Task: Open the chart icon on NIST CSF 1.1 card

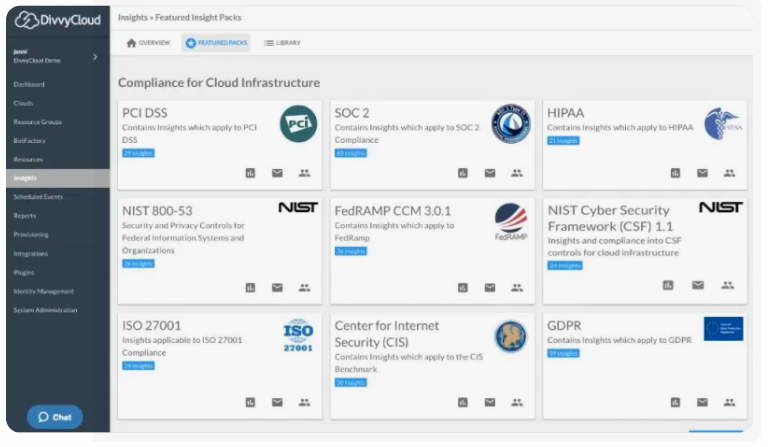Action: click(x=668, y=285)
